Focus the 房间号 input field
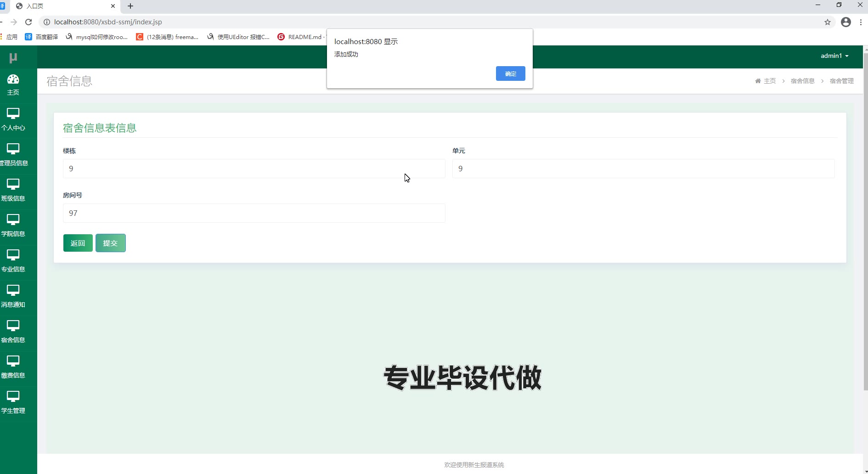The height and width of the screenshot is (474, 868). pyautogui.click(x=254, y=213)
